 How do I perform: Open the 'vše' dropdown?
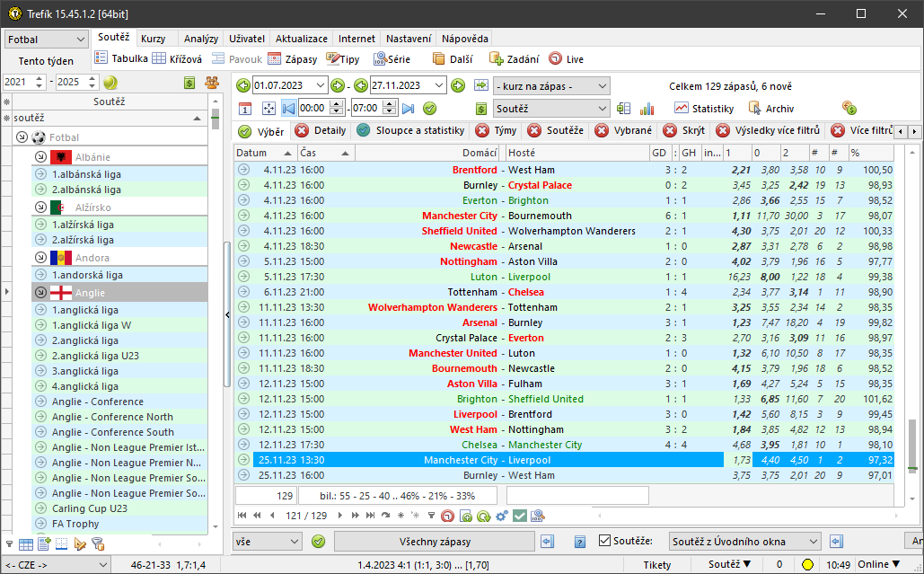268,542
